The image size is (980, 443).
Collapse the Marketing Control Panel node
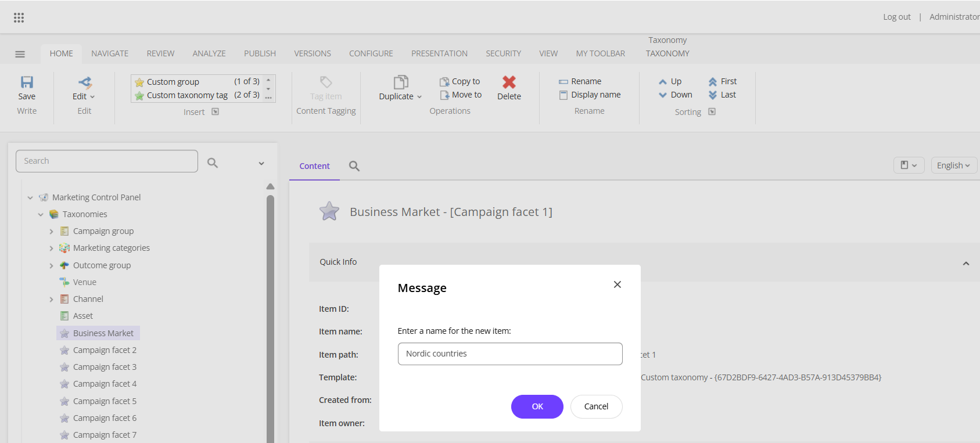click(30, 197)
